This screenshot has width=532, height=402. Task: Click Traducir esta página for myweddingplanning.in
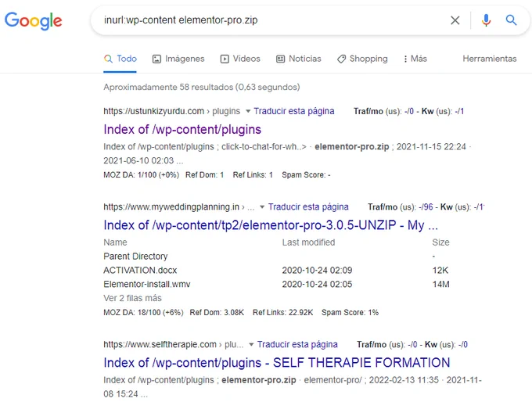(x=308, y=207)
